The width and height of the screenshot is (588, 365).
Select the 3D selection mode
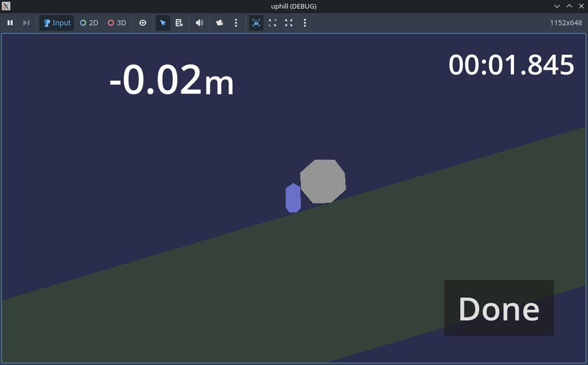(x=117, y=23)
